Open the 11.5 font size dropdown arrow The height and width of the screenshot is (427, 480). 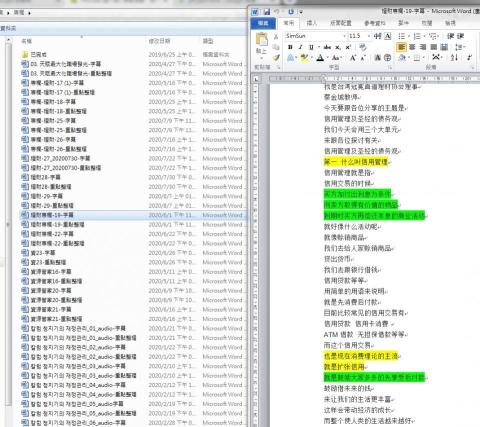click(369, 36)
